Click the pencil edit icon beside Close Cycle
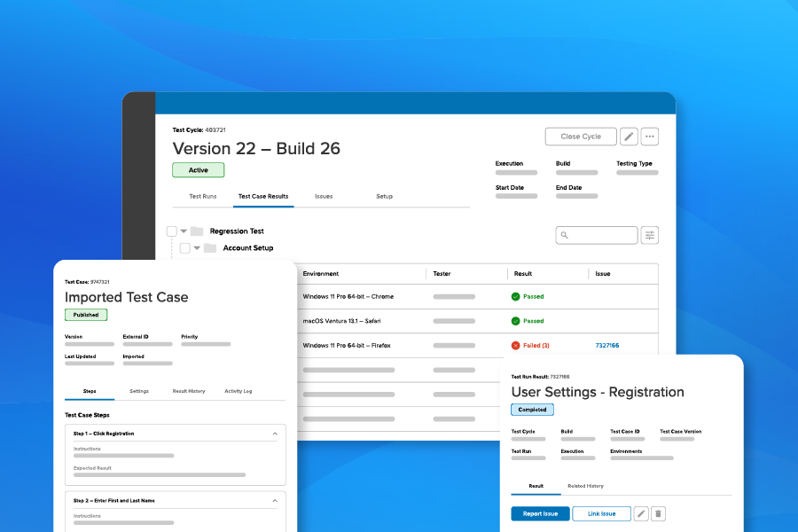The height and width of the screenshot is (532, 798). pos(629,137)
